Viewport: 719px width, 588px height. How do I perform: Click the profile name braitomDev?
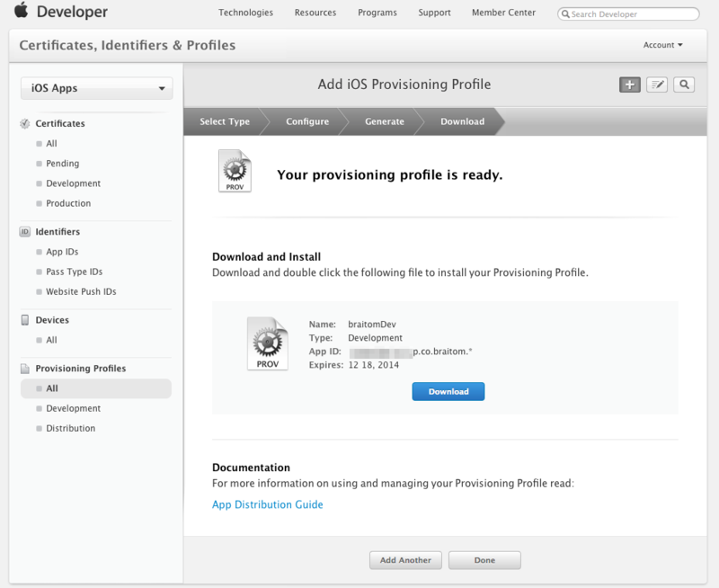(x=372, y=325)
